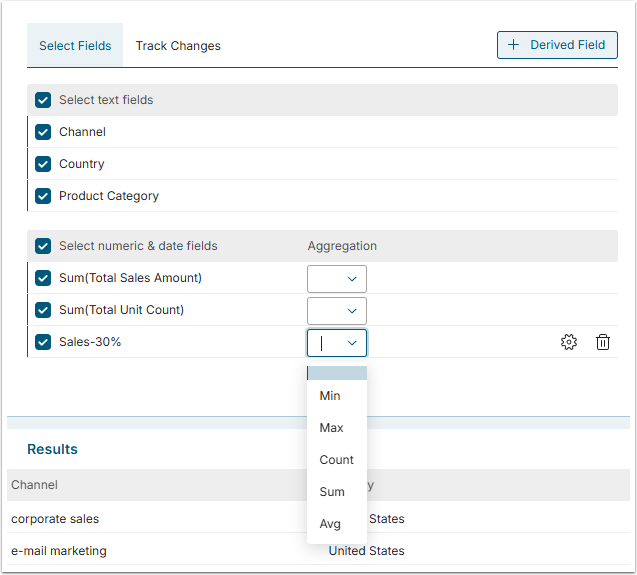This screenshot has height=575, width=637.
Task: Select Avg aggregation option
Action: [330, 524]
